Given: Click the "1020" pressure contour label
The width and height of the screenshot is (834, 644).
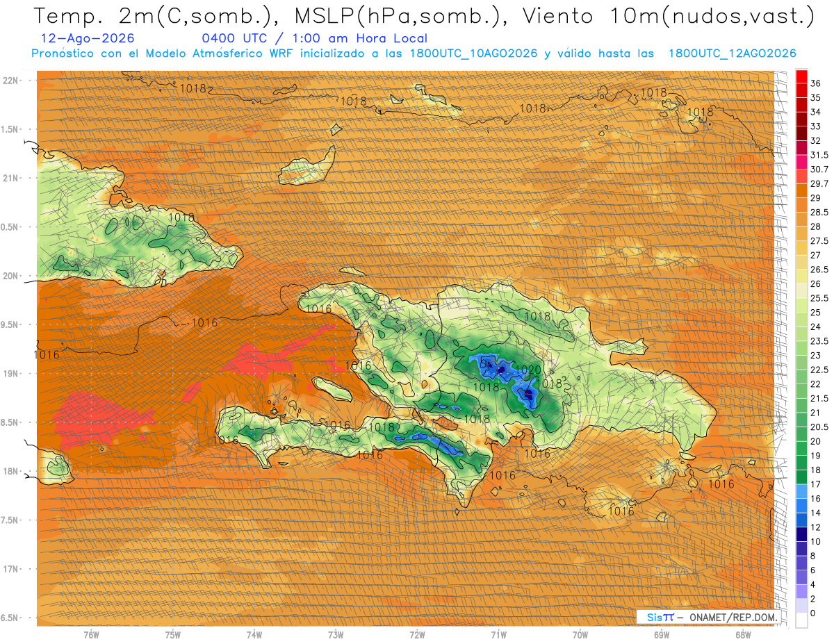Looking at the screenshot, I should pos(528,370).
